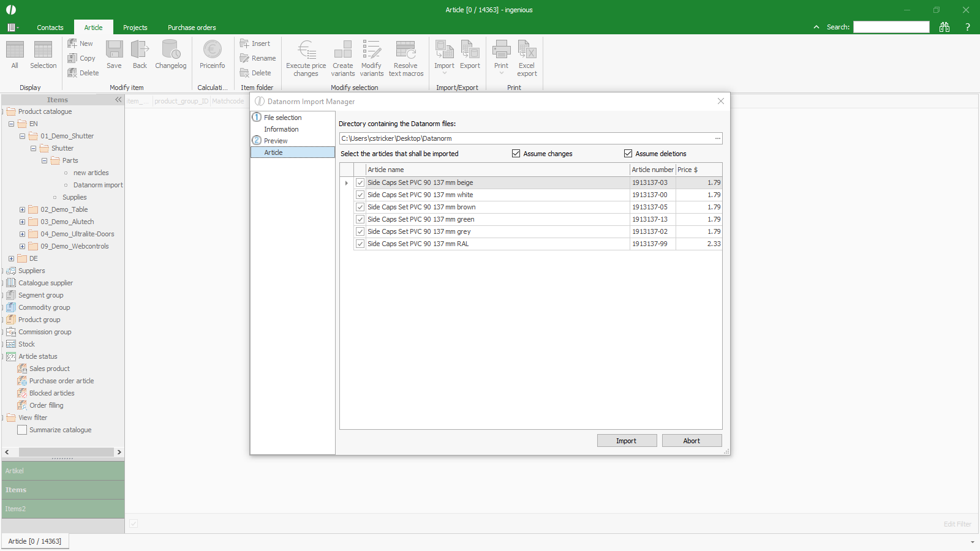
Task: Click Execute price changes icon
Action: click(306, 50)
